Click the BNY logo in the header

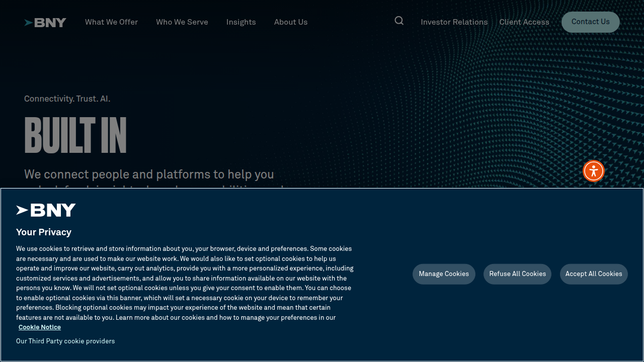point(45,23)
